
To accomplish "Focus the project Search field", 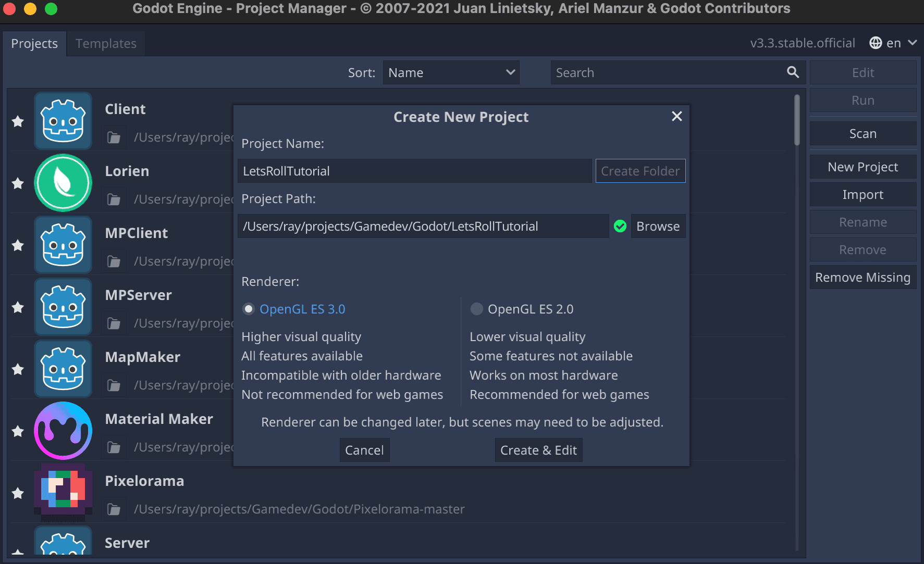I will click(x=677, y=72).
